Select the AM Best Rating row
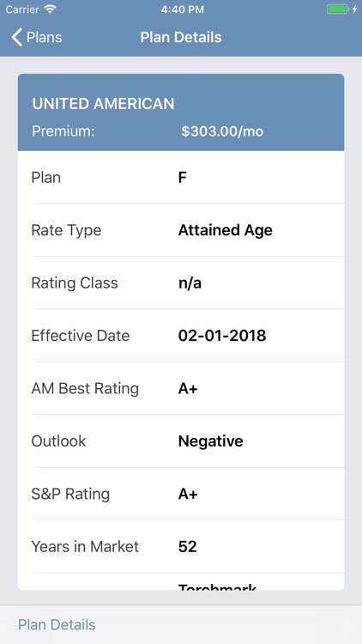This screenshot has width=362, height=644. [x=181, y=388]
